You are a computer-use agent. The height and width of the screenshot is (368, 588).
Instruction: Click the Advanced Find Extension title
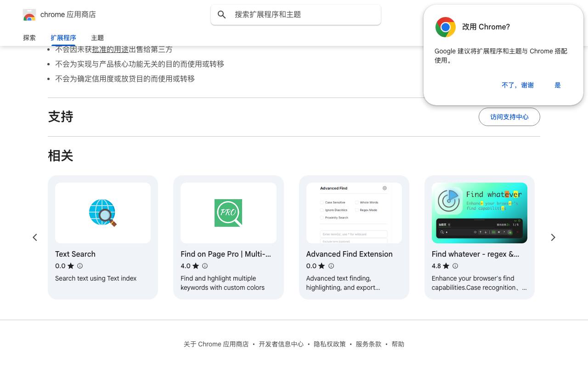pos(350,254)
